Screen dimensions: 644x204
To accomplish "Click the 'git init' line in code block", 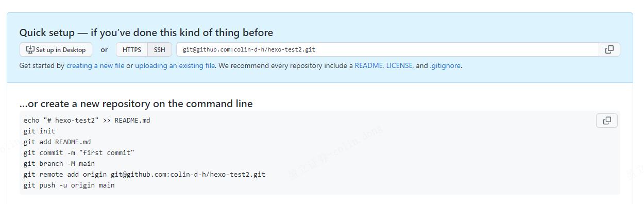I will coord(39,131).
